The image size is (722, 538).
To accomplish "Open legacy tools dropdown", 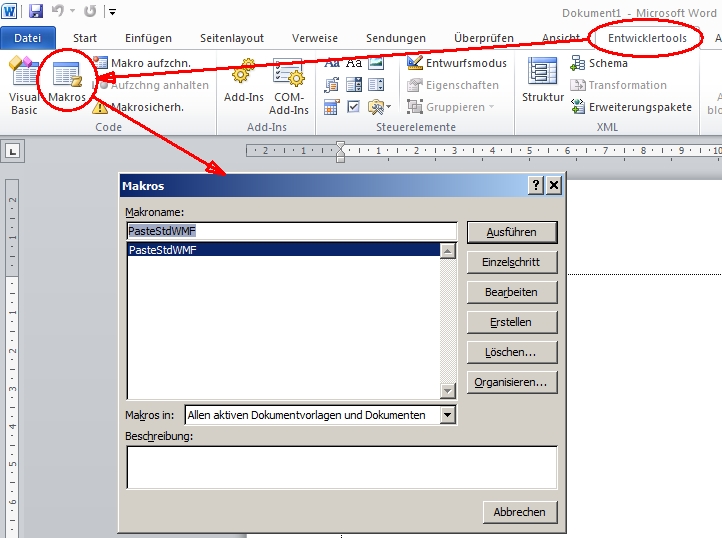I will tap(379, 107).
